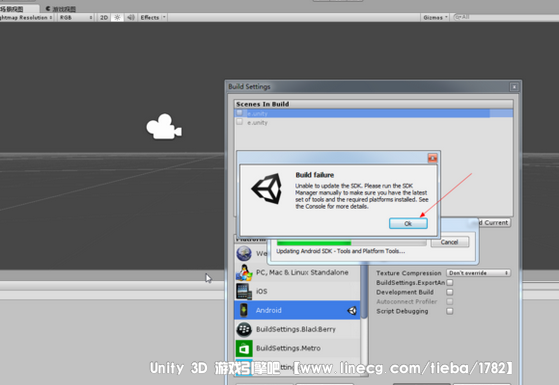559x385 pixels.
Task: Toggle scene audio speaker icon
Action: (x=131, y=17)
